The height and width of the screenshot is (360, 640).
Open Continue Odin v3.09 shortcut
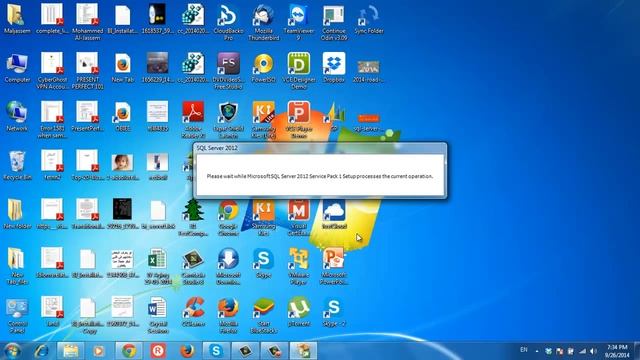pos(334,22)
